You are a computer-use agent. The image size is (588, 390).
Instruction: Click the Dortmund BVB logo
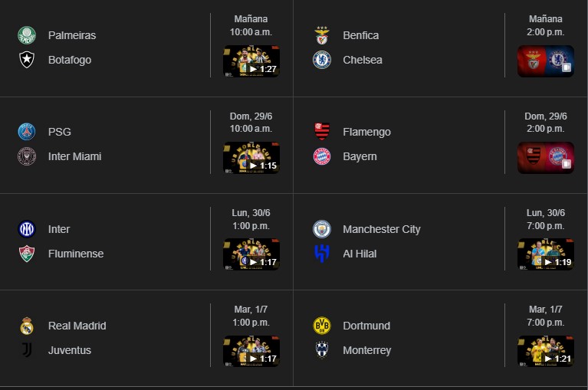pos(322,326)
